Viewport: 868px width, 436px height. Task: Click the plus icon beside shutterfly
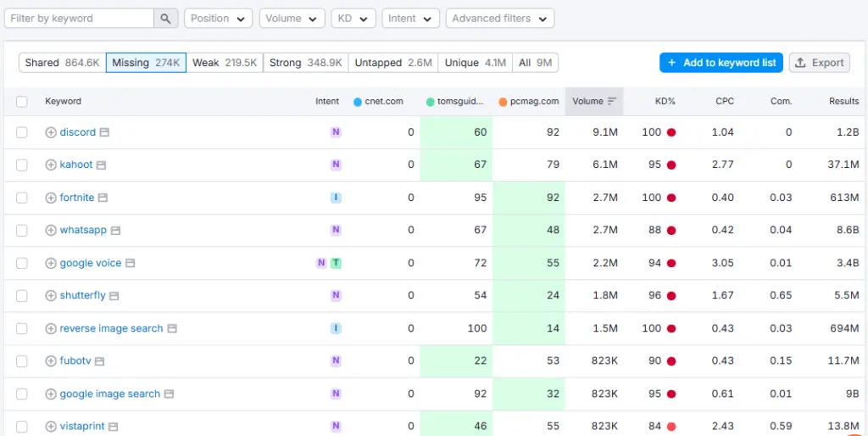(x=50, y=296)
